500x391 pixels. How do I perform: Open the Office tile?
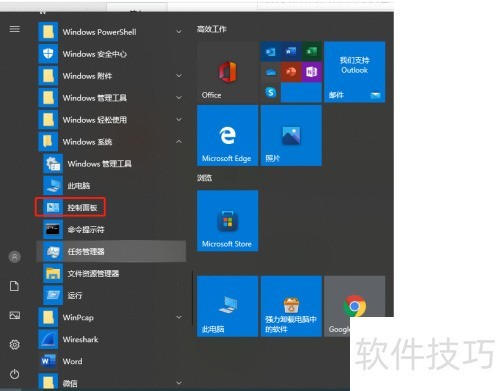coord(228,72)
